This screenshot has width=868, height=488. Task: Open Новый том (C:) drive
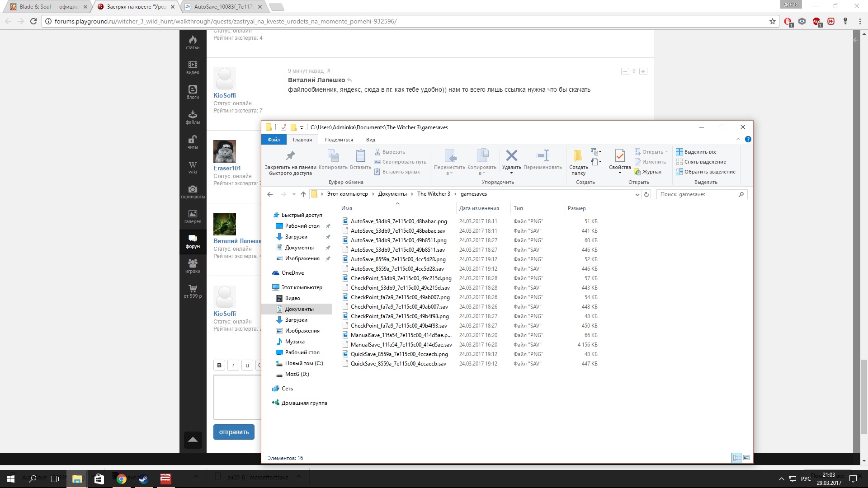click(304, 363)
